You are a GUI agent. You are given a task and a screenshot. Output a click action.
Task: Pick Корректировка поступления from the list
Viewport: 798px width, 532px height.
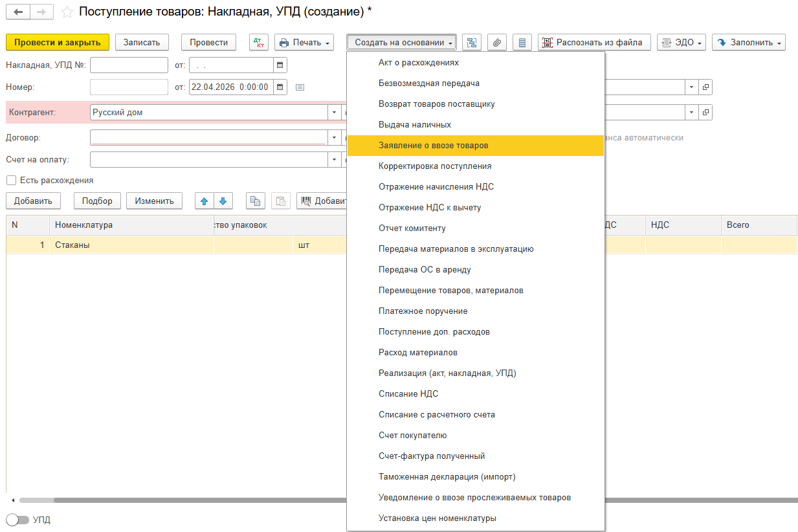[x=476, y=166]
